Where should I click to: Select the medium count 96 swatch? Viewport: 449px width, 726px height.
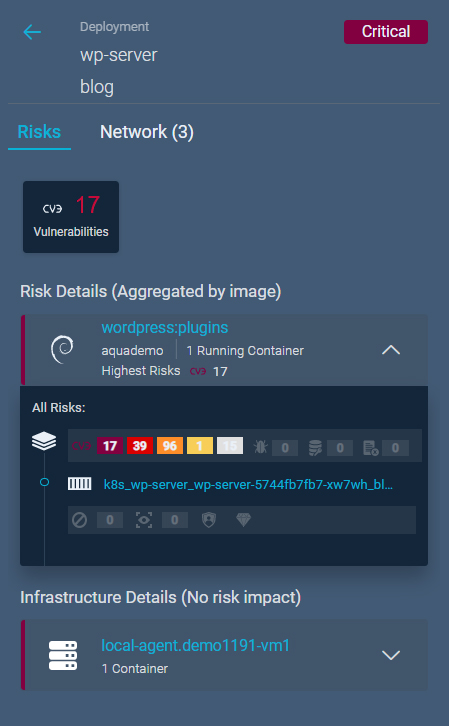click(170, 446)
